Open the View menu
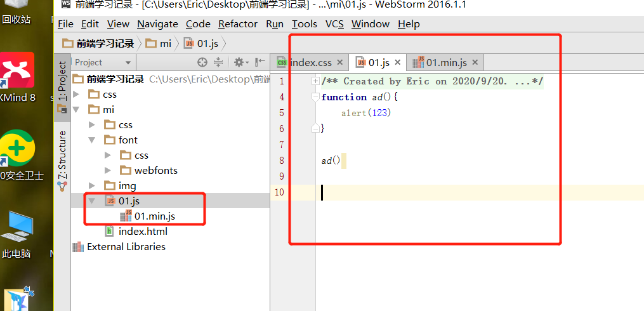The image size is (644, 311). 118,24
